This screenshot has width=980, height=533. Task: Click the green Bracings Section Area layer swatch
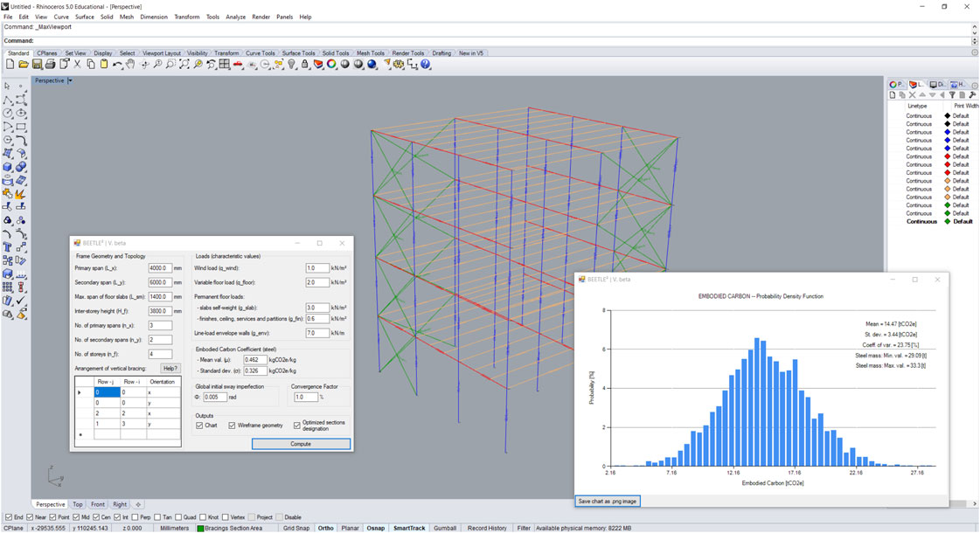click(200, 528)
